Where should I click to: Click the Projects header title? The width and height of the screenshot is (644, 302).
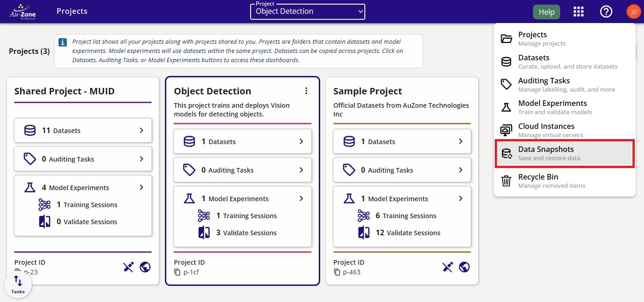72,12
